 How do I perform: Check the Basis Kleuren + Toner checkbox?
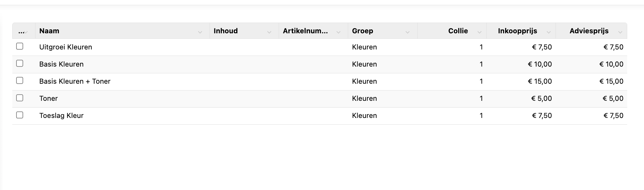[20, 80]
